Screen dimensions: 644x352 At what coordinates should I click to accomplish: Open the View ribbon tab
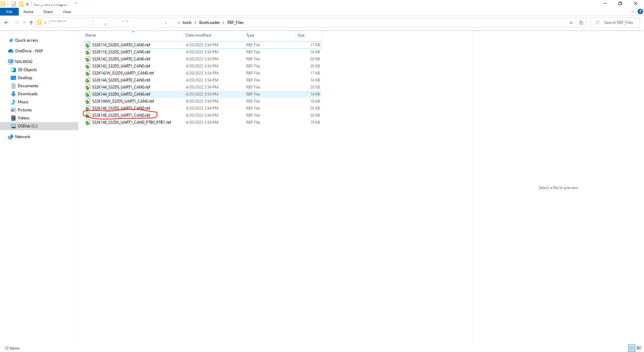coord(66,12)
